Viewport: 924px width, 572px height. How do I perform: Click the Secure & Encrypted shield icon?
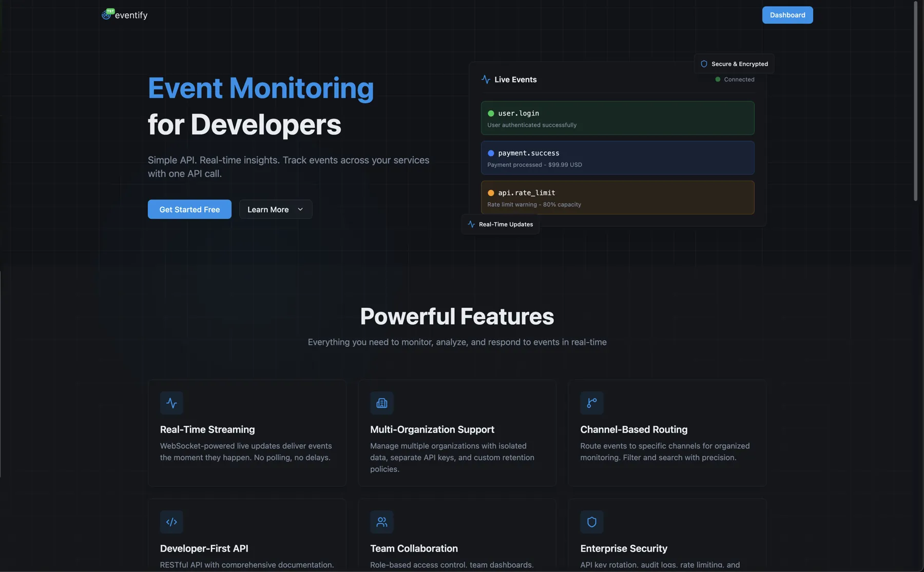tap(704, 64)
